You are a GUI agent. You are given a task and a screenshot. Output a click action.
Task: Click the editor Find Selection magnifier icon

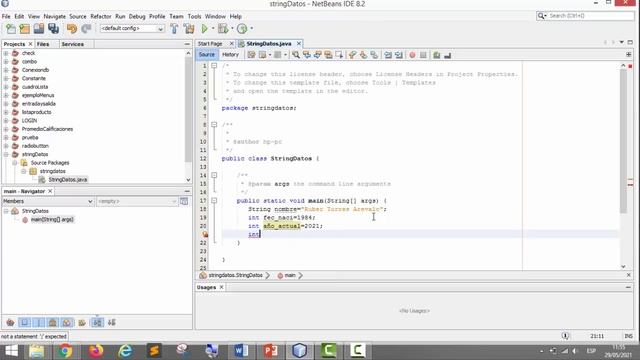pos(296,55)
